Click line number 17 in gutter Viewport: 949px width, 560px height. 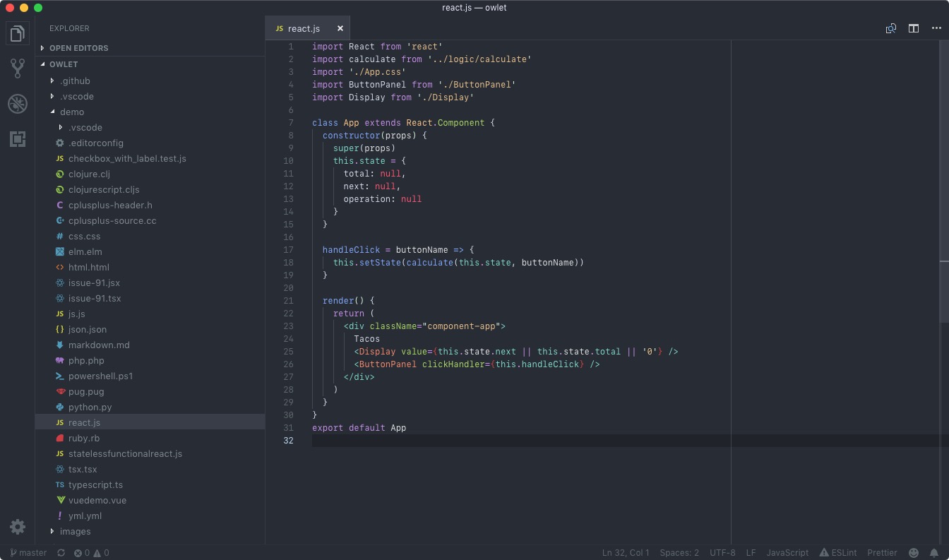pyautogui.click(x=288, y=250)
